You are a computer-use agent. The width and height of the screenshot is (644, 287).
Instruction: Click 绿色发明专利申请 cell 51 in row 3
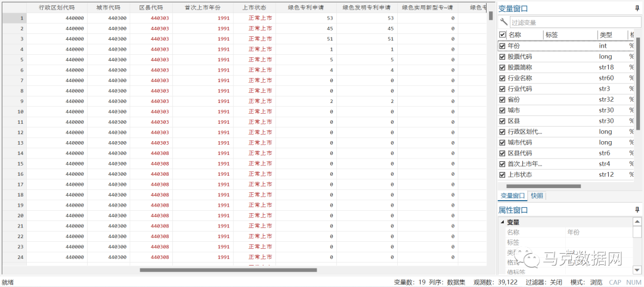(x=367, y=39)
